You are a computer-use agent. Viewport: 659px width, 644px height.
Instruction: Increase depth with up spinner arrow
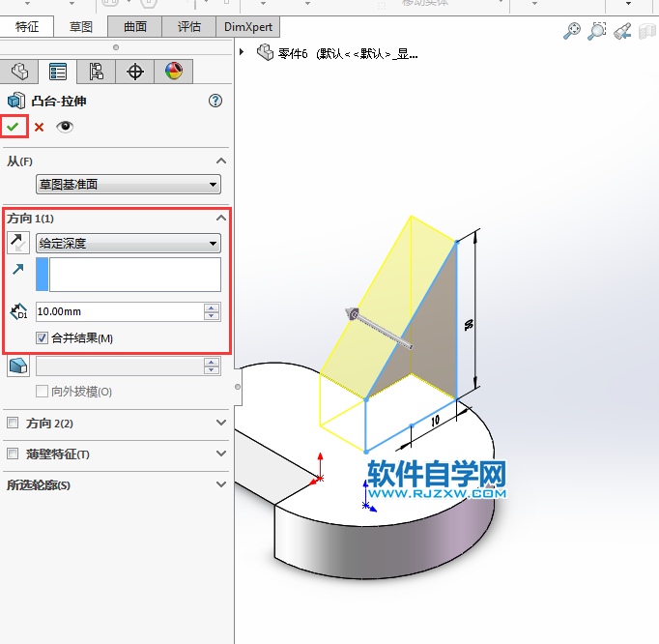[x=212, y=307]
